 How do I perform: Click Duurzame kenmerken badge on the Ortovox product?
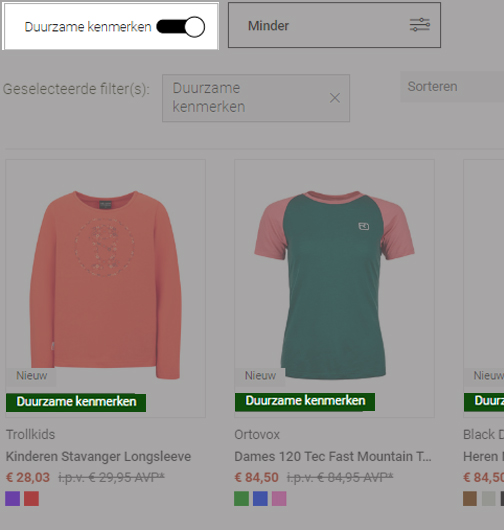coord(305,402)
